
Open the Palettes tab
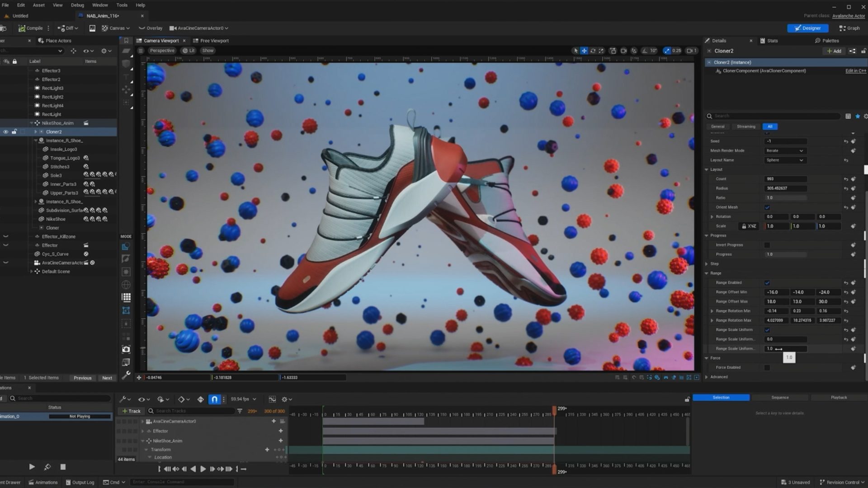(x=827, y=41)
